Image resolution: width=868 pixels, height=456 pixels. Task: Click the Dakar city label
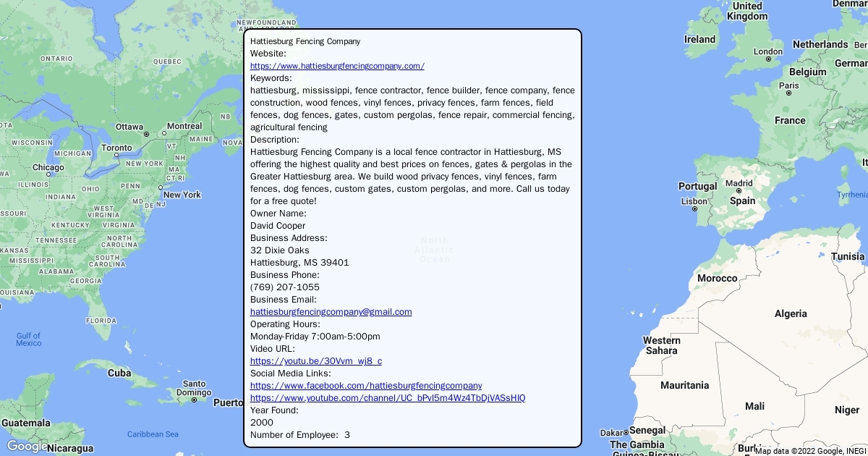point(611,433)
